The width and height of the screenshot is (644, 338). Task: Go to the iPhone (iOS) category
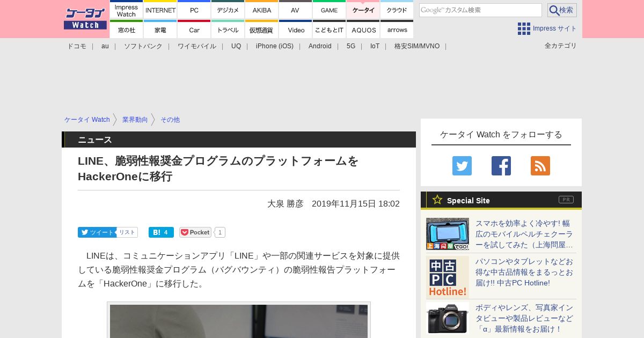(275, 46)
